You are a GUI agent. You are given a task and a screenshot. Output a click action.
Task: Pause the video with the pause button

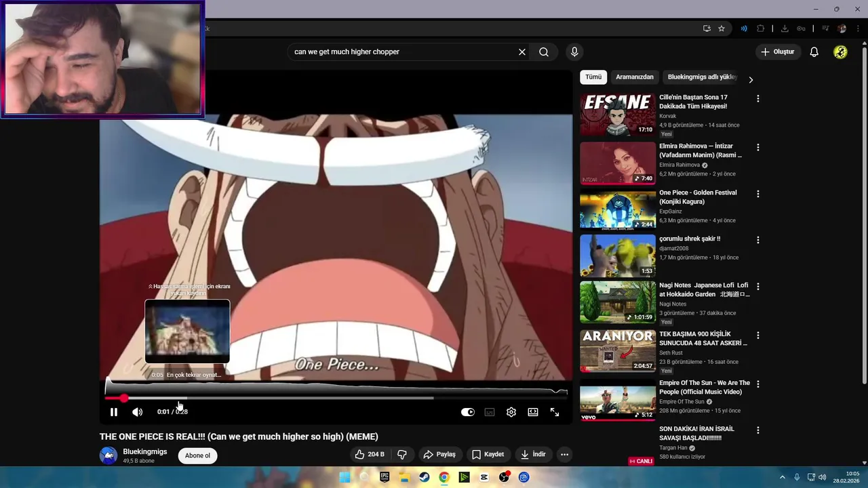[x=114, y=412]
